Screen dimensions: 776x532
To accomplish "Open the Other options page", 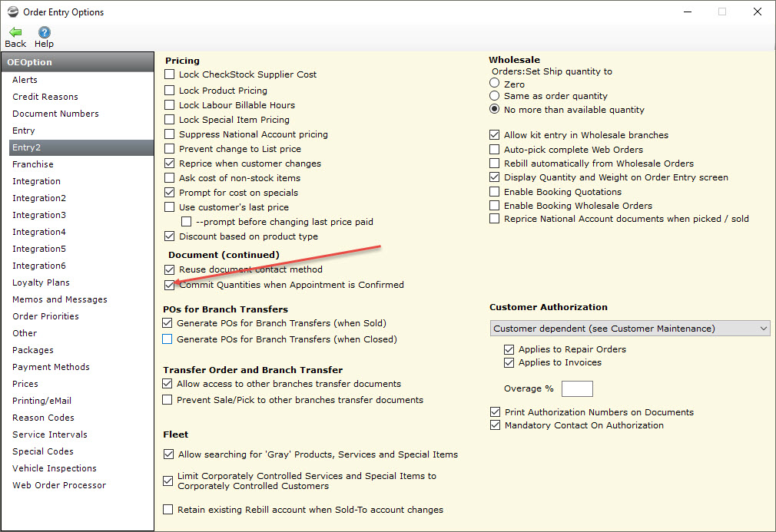I will coord(25,332).
